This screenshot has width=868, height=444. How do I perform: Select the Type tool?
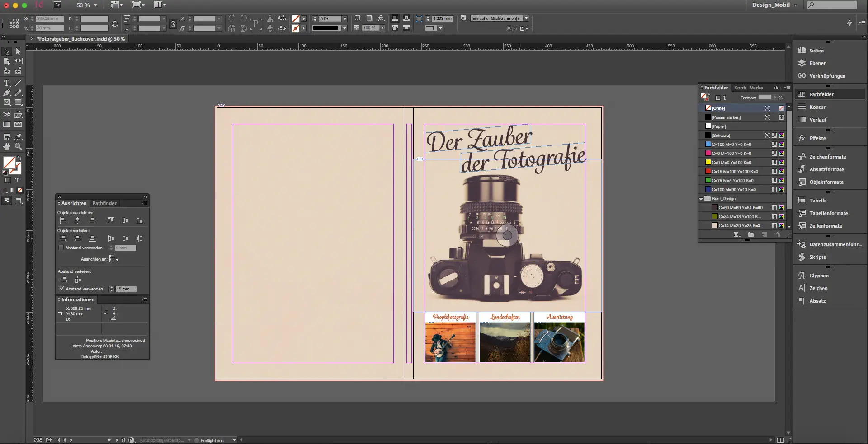pyautogui.click(x=7, y=83)
